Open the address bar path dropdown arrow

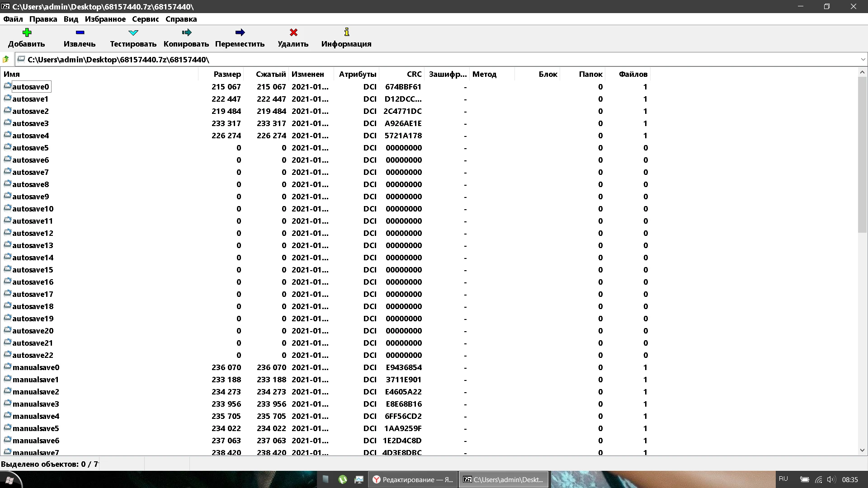863,60
